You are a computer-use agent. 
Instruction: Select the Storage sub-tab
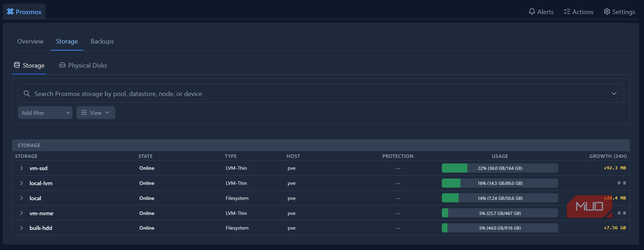[29, 65]
